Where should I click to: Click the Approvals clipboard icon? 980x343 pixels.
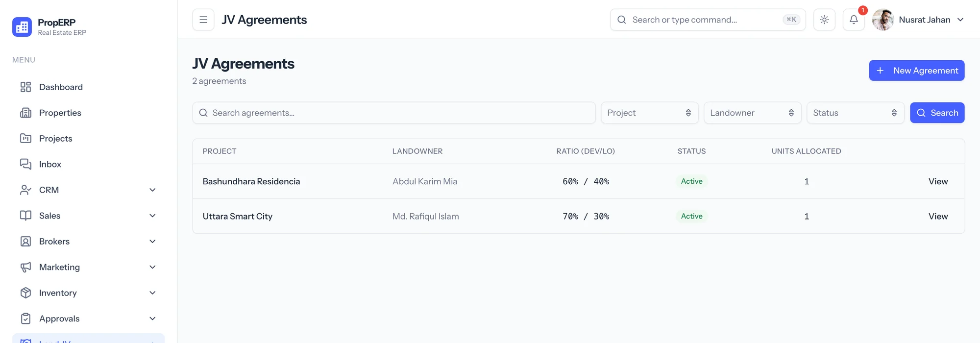[25, 318]
